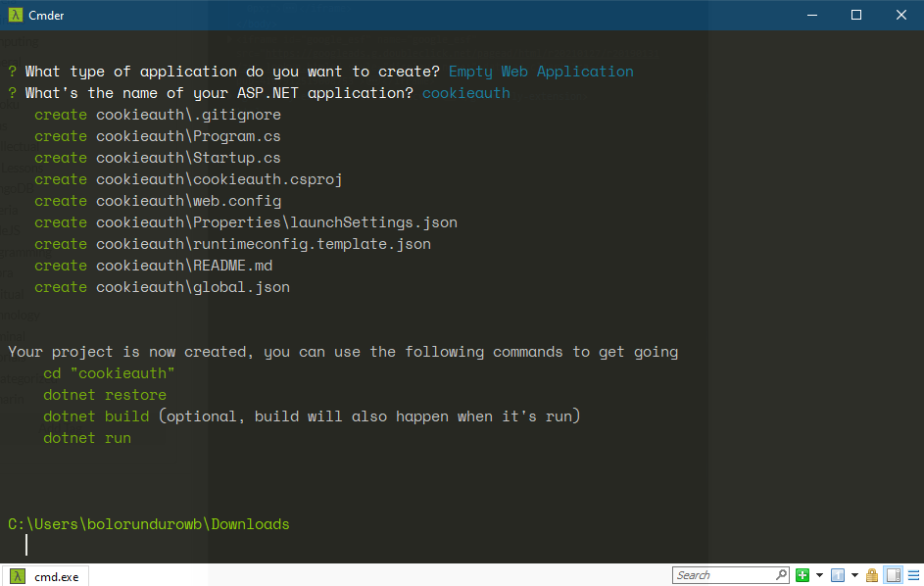Click the active console number icon
924x586 pixels.
838,575
